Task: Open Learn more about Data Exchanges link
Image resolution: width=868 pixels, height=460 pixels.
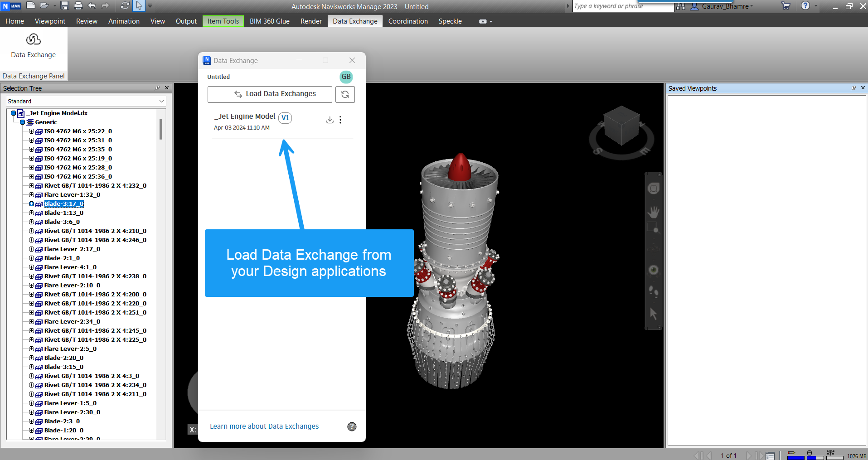Action: click(x=264, y=426)
